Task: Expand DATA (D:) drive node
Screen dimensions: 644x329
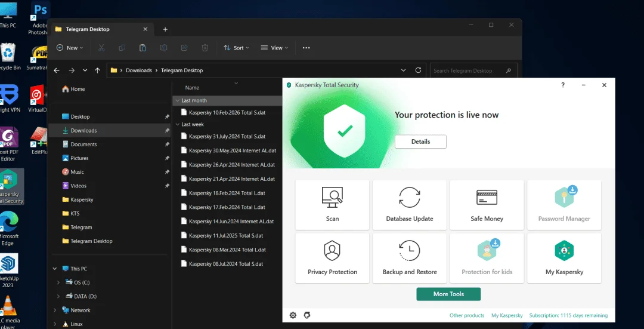Action: coord(58,296)
